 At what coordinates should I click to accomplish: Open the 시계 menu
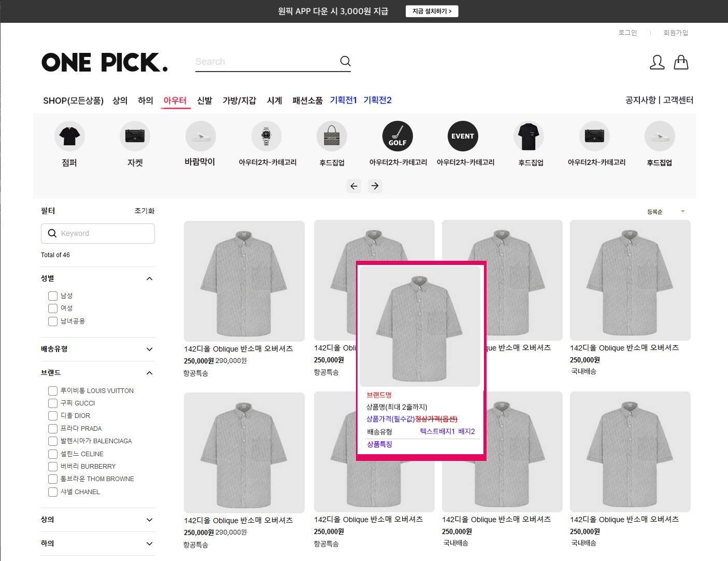(x=275, y=101)
